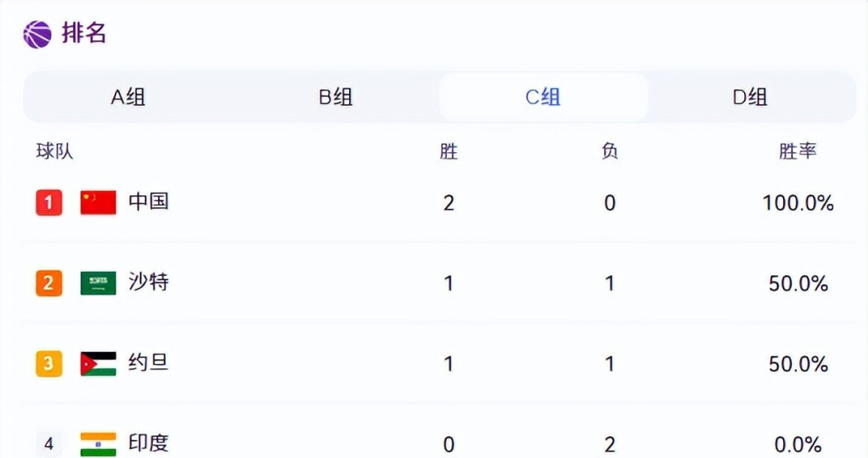This screenshot has height=458, width=868.
Task: Open the 印度 team name
Action: point(148,443)
